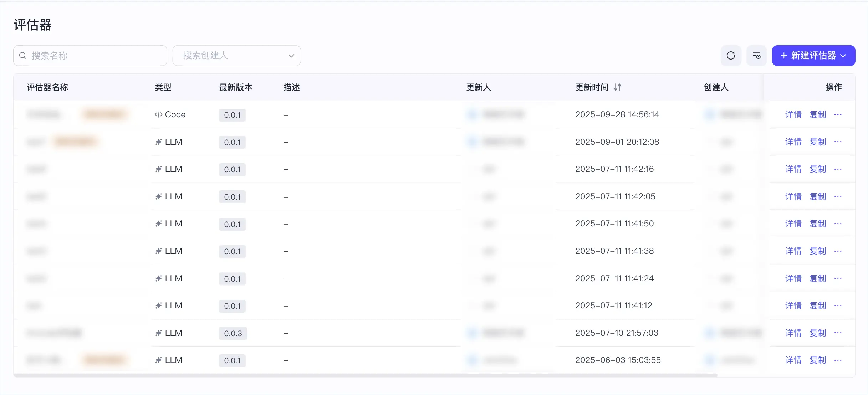Open 详情 for the 2025-07-11 11:41:12 row
868x395 pixels.
click(x=793, y=306)
